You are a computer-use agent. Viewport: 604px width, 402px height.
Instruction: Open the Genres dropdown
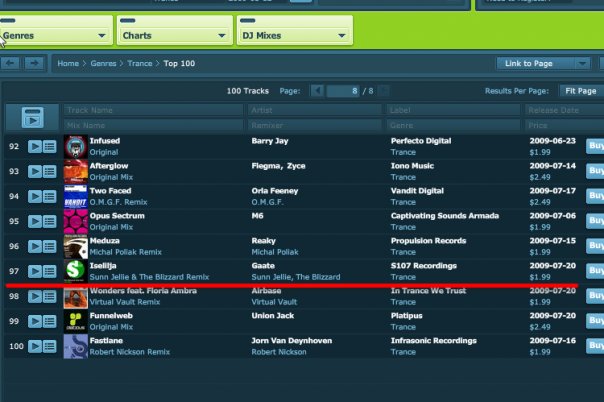pos(55,36)
